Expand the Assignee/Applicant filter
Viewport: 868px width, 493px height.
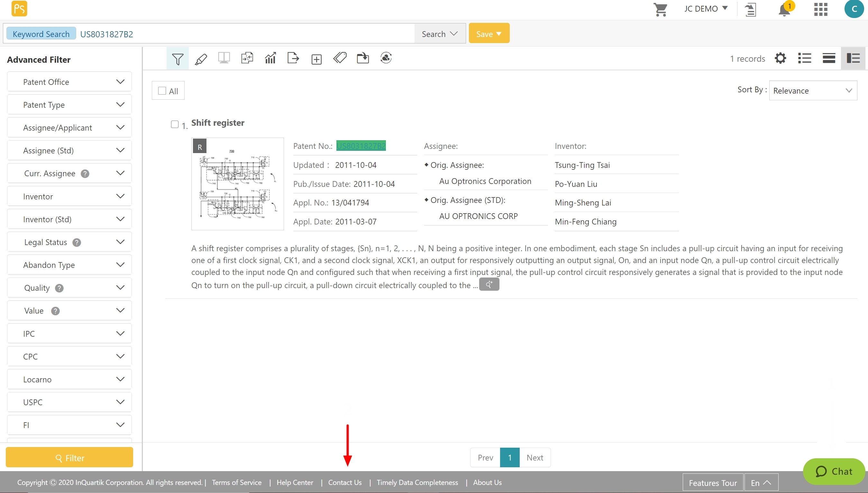click(x=69, y=127)
